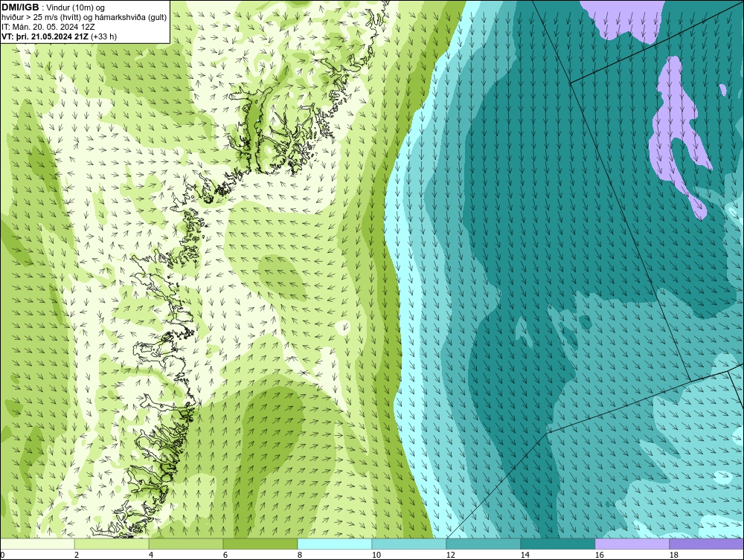This screenshot has width=744, height=560.
Task: Click the valid time VT line
Action: (59, 36)
